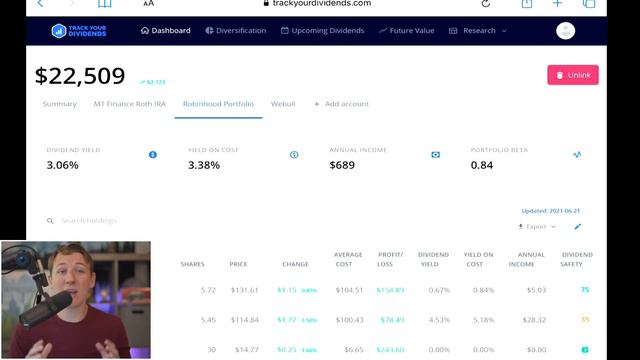Click the pencil edit holdings icon
Image resolution: width=640 pixels, height=360 pixels.
click(x=577, y=227)
